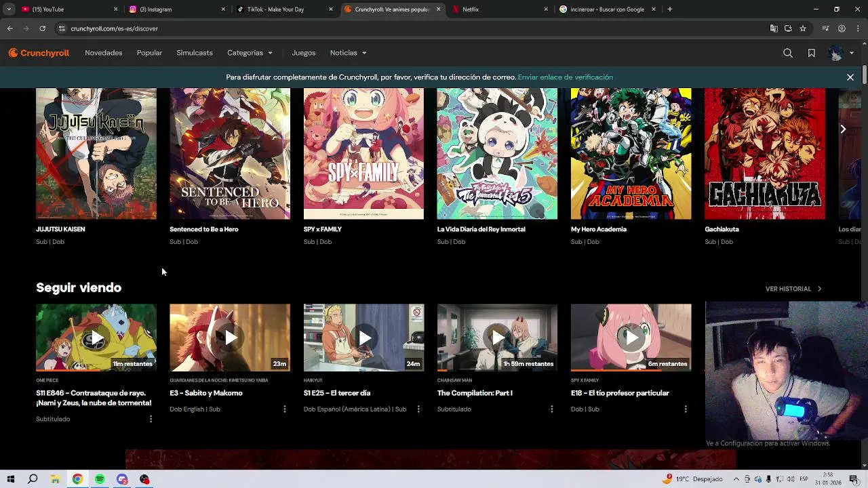The width and height of the screenshot is (868, 488).
Task: Click Enviar enlace de verificación link
Action: coord(565,77)
